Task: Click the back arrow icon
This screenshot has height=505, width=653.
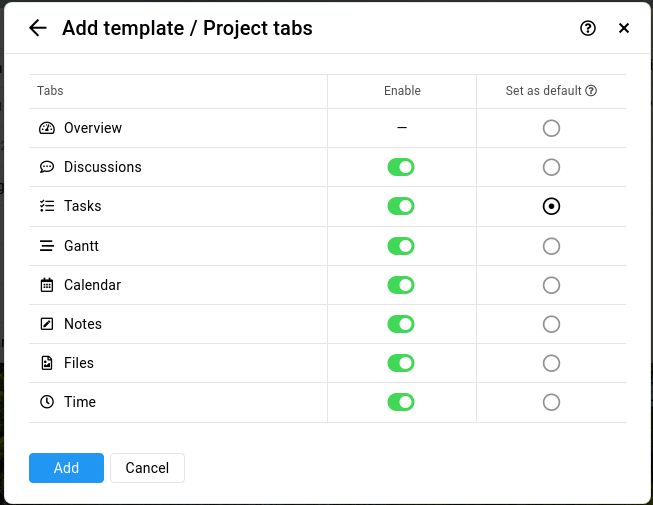Action: click(x=38, y=28)
